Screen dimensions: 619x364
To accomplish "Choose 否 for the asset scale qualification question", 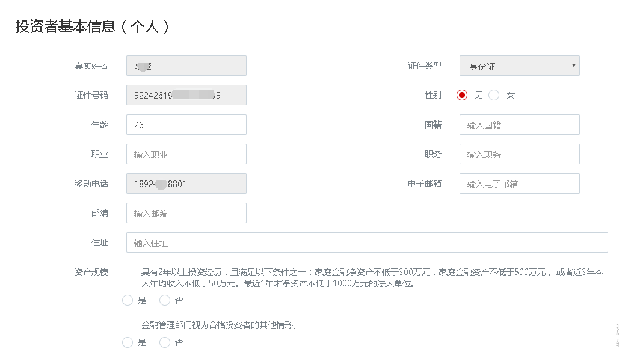I will tap(164, 300).
